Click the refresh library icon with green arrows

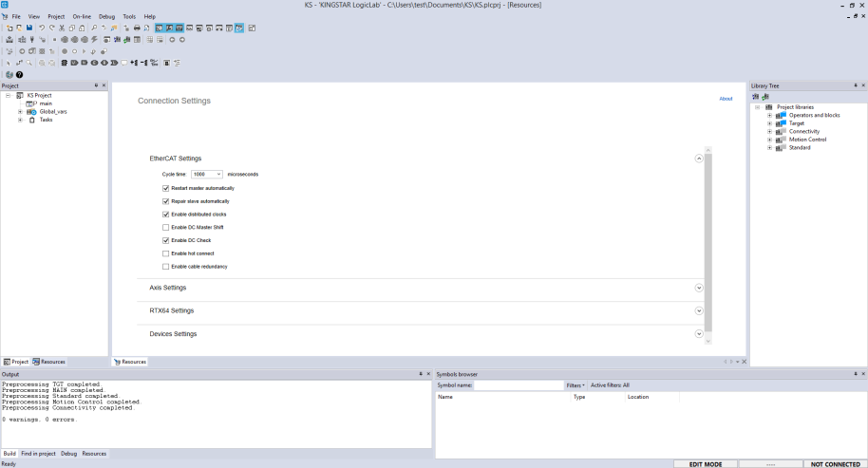tap(765, 96)
